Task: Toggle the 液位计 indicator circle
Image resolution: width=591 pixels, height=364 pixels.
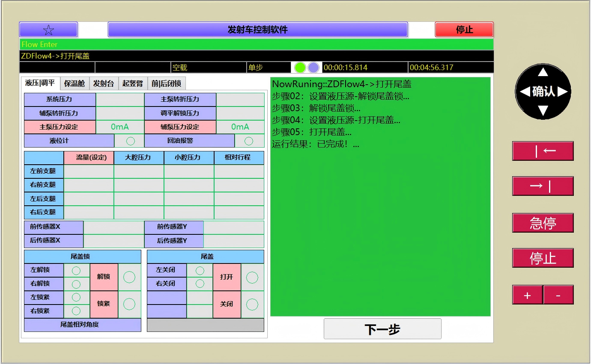Action: tap(130, 141)
